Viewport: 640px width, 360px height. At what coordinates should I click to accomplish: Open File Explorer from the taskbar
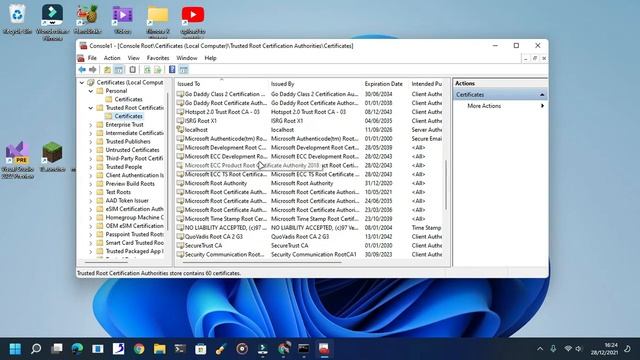160,349
